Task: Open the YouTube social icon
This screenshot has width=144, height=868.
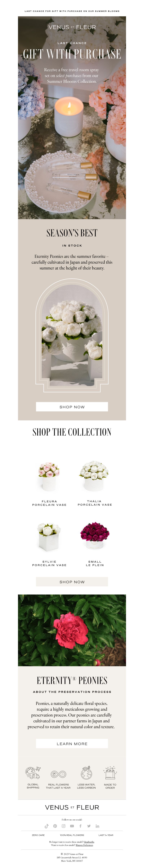Action: (x=72, y=826)
